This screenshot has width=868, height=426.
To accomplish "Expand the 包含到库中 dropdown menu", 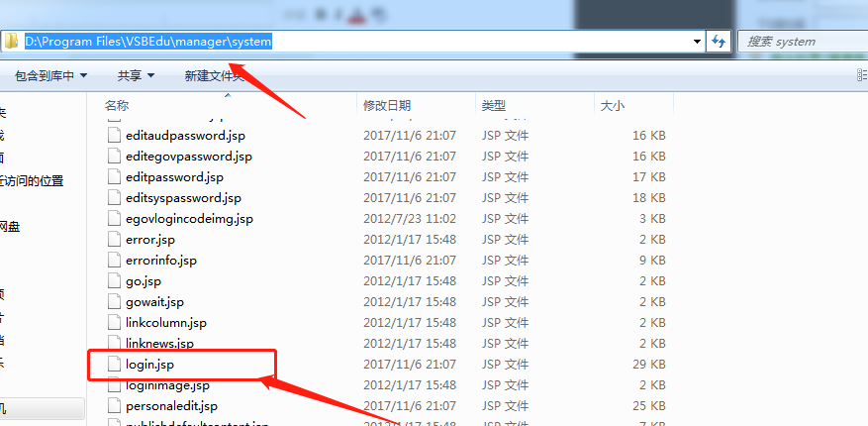I will point(50,75).
